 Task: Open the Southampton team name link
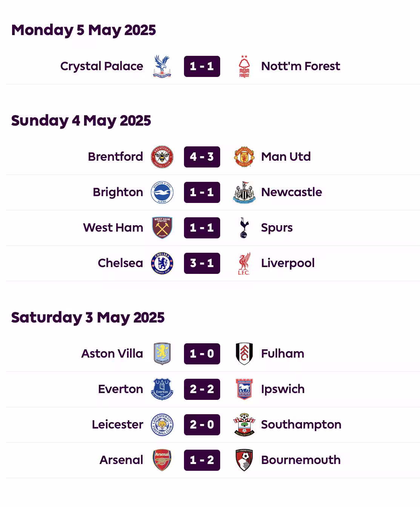[x=301, y=425]
